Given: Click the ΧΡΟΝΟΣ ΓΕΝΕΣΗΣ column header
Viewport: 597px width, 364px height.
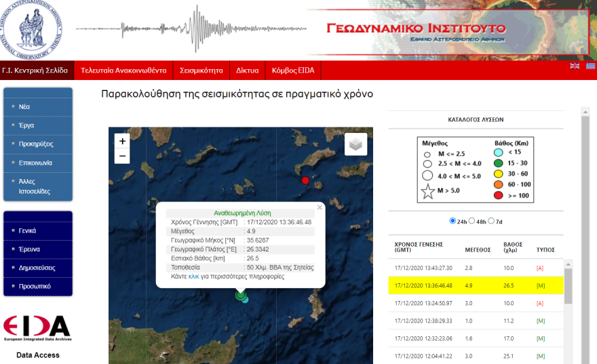Looking at the screenshot, I should [x=419, y=247].
